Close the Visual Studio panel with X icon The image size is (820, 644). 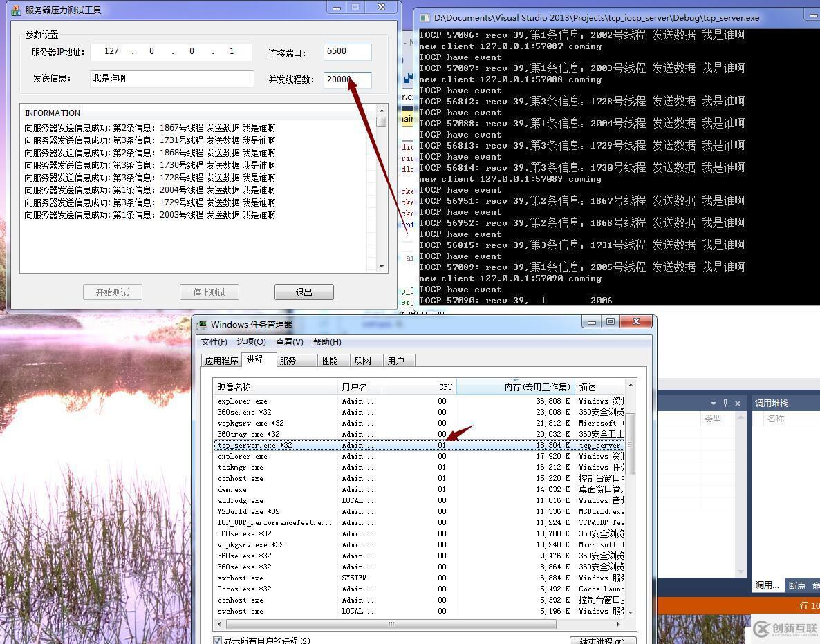[738, 403]
